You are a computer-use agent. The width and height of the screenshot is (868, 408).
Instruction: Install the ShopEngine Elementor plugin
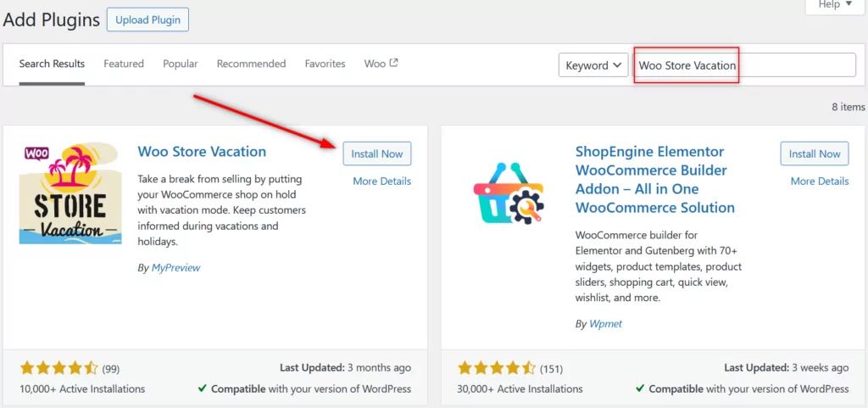tap(815, 154)
